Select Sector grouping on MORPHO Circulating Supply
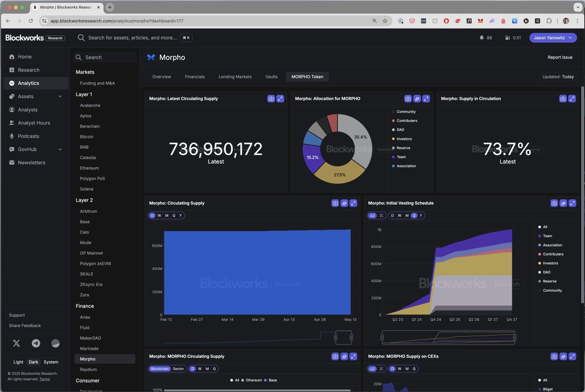The image size is (585, 392). point(178,369)
